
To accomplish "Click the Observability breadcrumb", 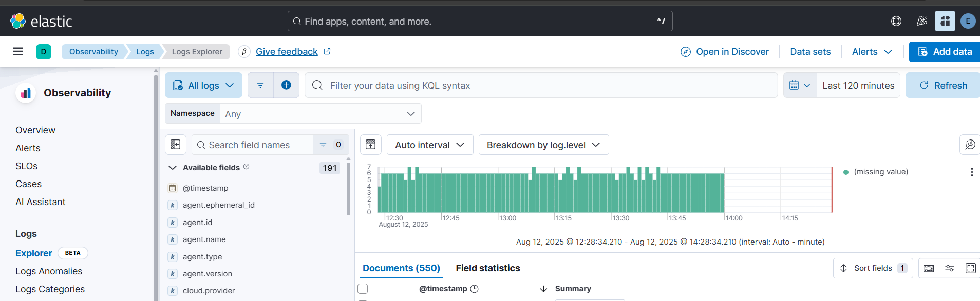I will [x=93, y=51].
